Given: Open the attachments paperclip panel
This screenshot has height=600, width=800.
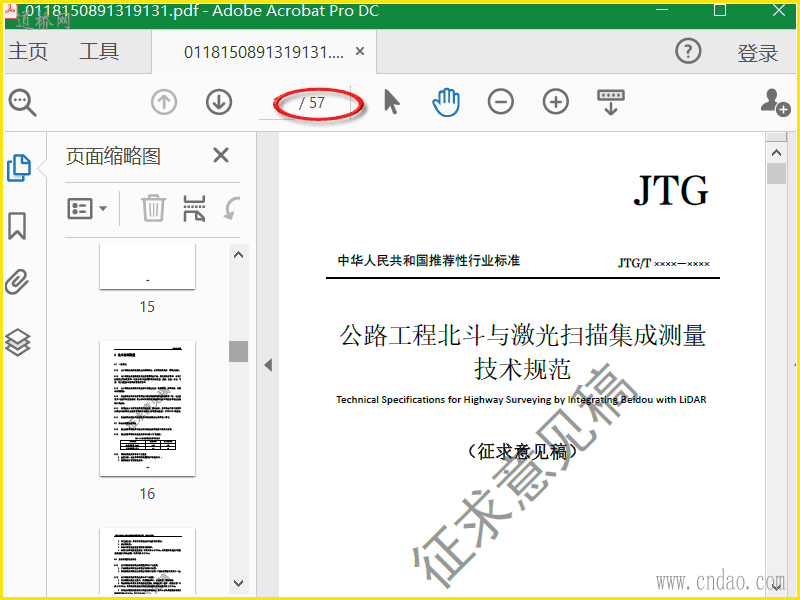Looking at the screenshot, I should click(x=17, y=282).
